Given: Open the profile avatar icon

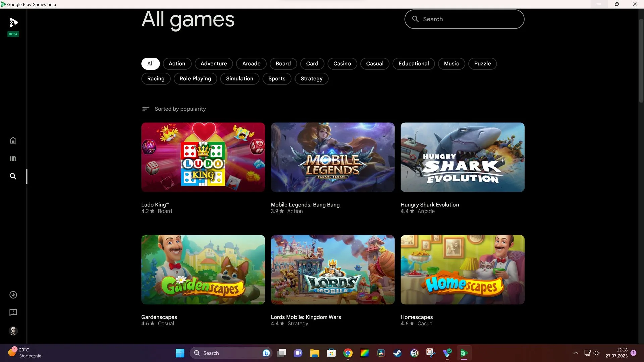Looking at the screenshot, I should (x=13, y=331).
